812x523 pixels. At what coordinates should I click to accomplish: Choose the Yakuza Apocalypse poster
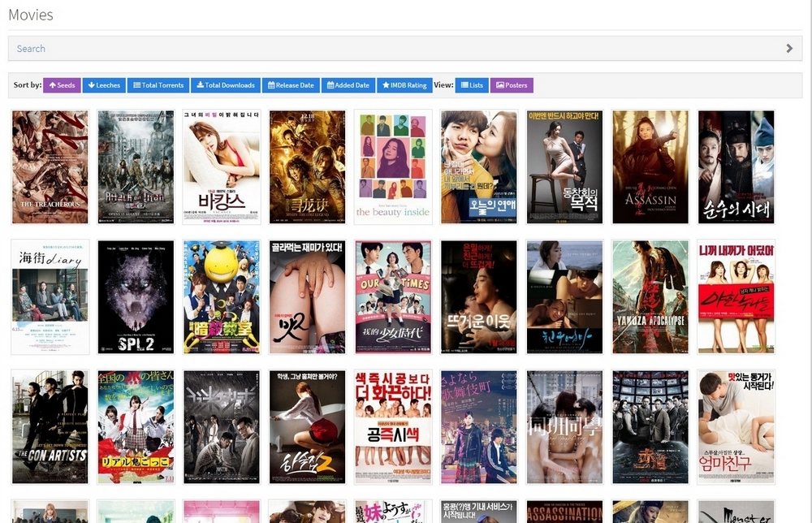[x=650, y=297]
